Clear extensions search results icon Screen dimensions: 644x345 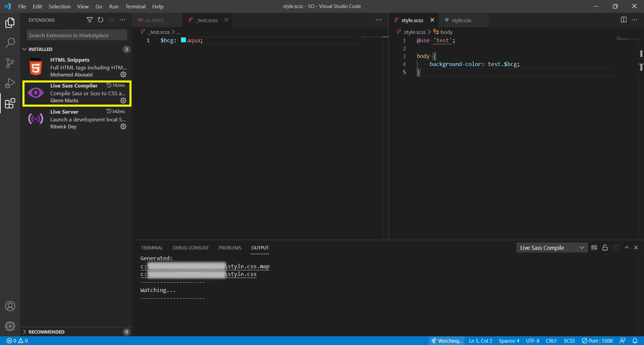[112, 20]
